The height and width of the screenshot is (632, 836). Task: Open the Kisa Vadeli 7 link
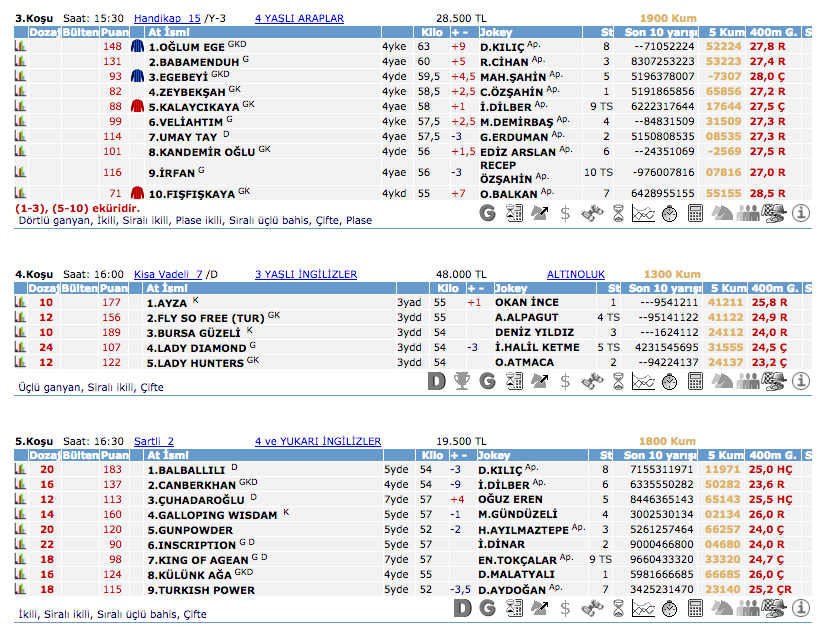coord(169,274)
